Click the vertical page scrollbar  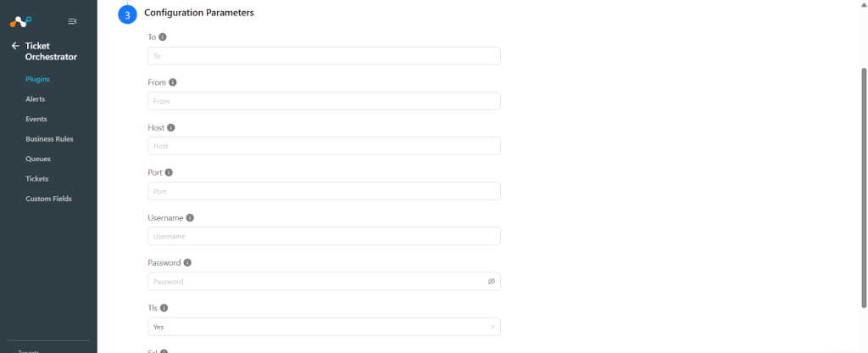[x=864, y=188]
